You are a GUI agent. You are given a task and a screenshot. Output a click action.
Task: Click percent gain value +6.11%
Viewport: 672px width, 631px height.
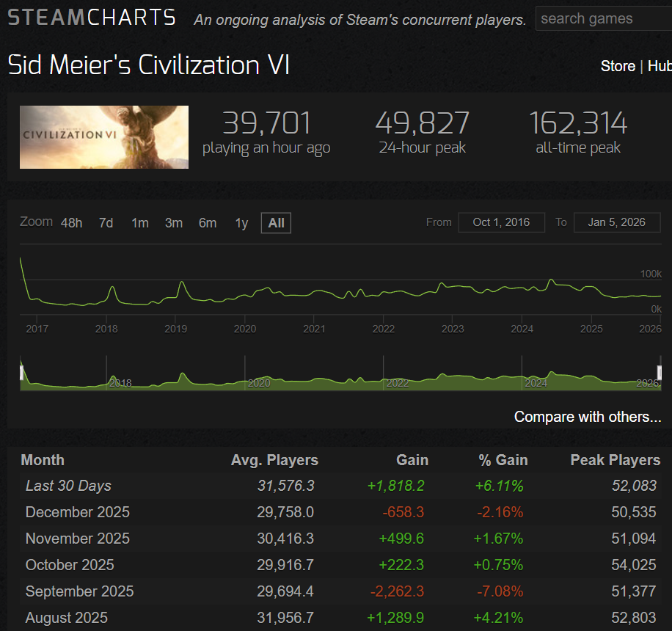click(x=500, y=486)
